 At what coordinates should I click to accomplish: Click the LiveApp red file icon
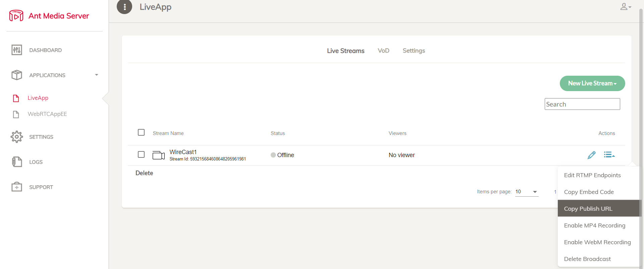[x=16, y=98]
